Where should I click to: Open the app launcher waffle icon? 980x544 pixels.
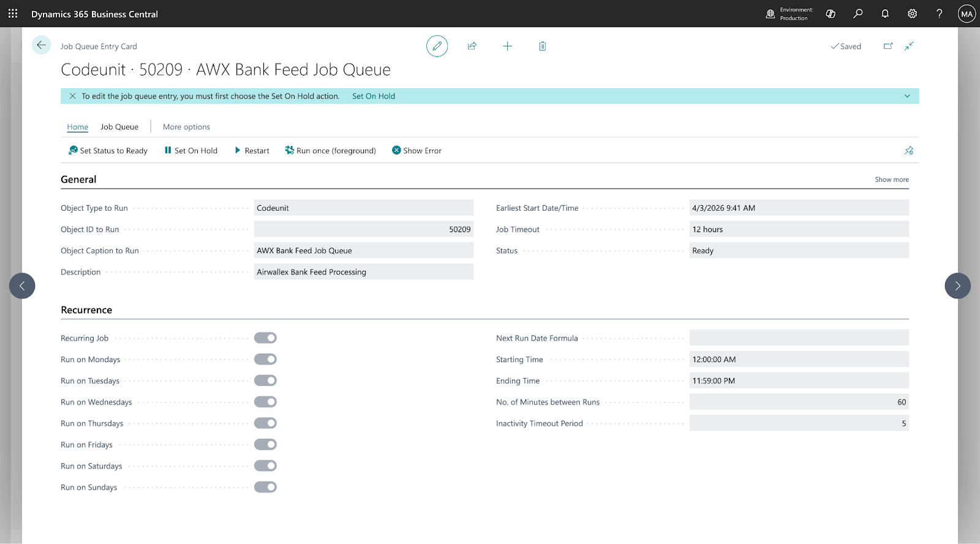[x=13, y=13]
